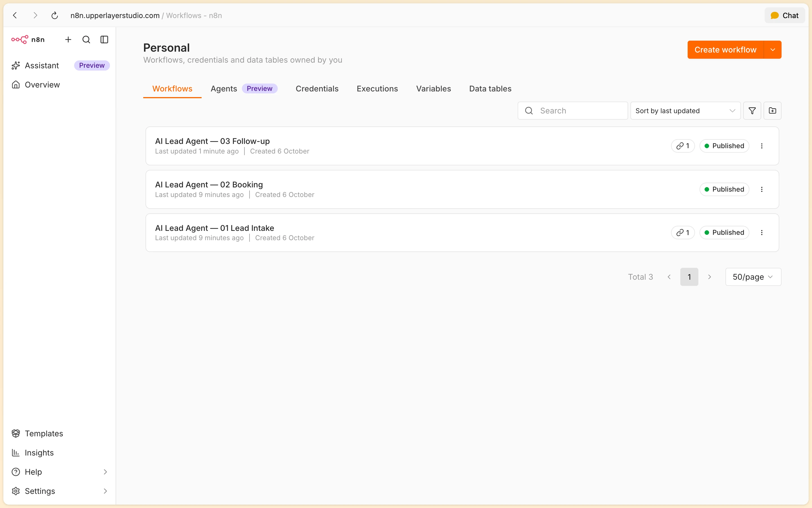Switch to the Agents tab
812x508 pixels.
(244, 89)
